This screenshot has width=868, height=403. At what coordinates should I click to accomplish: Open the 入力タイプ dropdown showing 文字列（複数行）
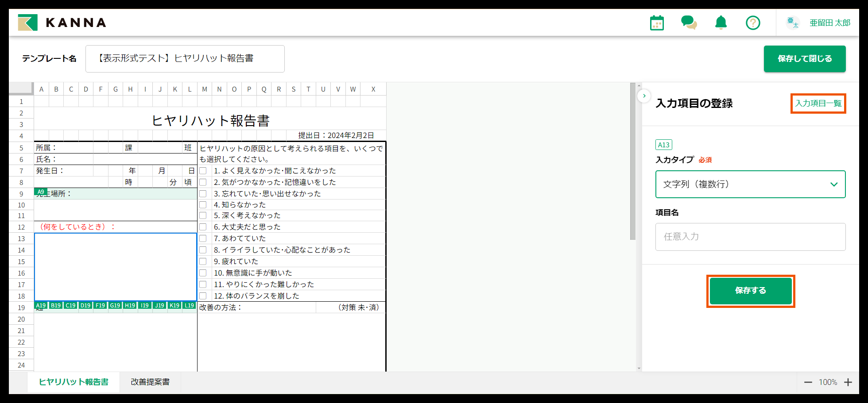point(750,184)
